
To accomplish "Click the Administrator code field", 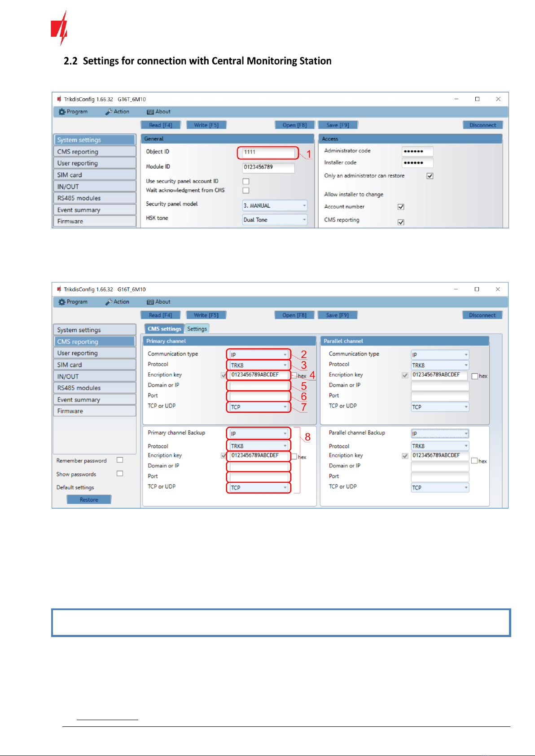I will (x=417, y=151).
